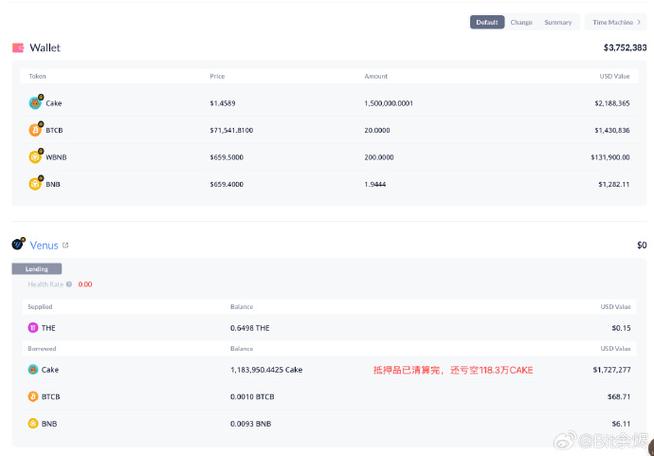Click the borrowed BNB value $6.11
654x456 pixels.
(x=621, y=424)
